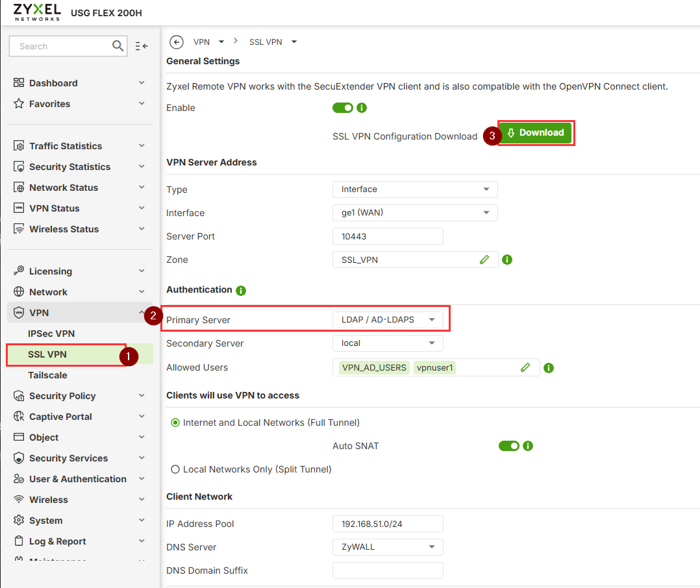Click the search magnifier icon
Image resolution: width=700 pixels, height=588 pixels.
coord(118,46)
